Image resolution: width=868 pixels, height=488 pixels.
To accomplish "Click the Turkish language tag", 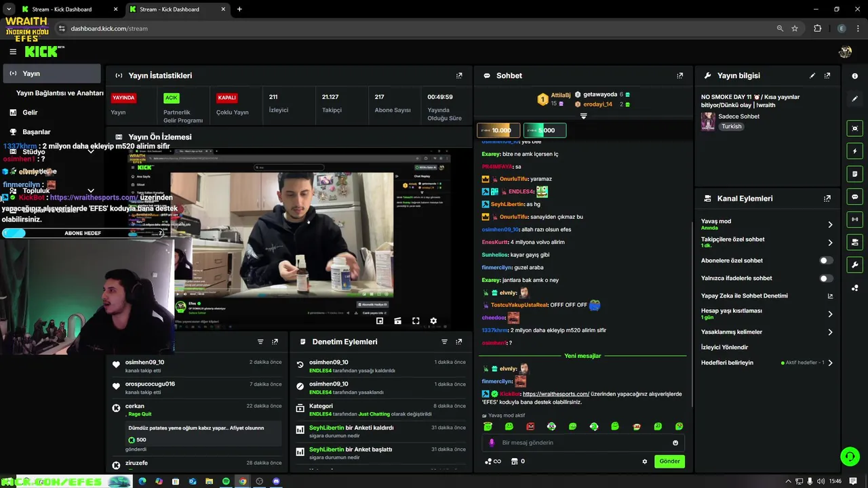I will [731, 126].
